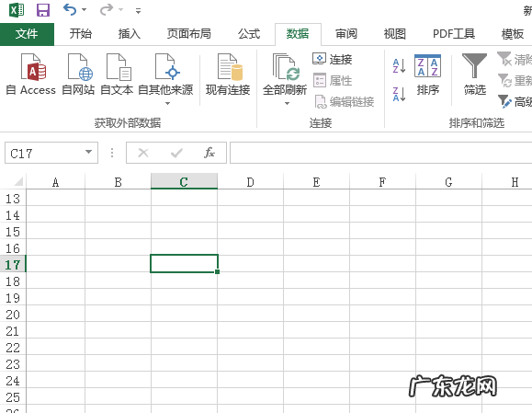Switch to the 模板 tab

click(x=513, y=34)
